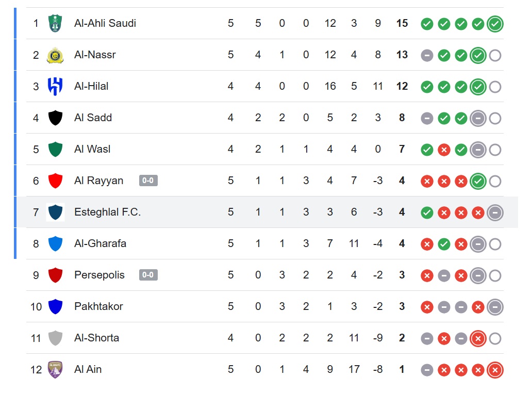The height and width of the screenshot is (393, 532).
Task: Click the Al-Hilal blue club logo
Action: coord(55,86)
